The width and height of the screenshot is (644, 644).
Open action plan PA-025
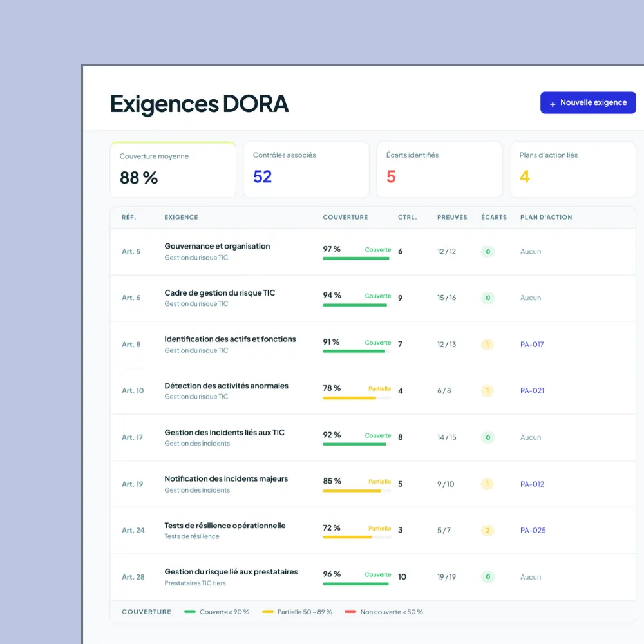click(533, 530)
